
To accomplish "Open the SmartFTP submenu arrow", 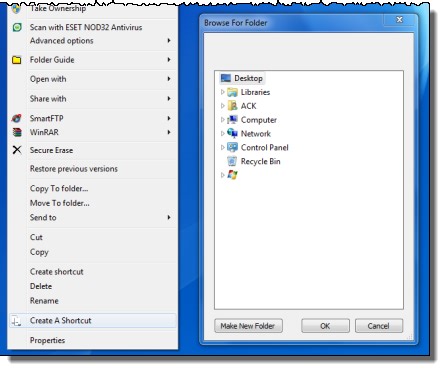I will click(169, 118).
